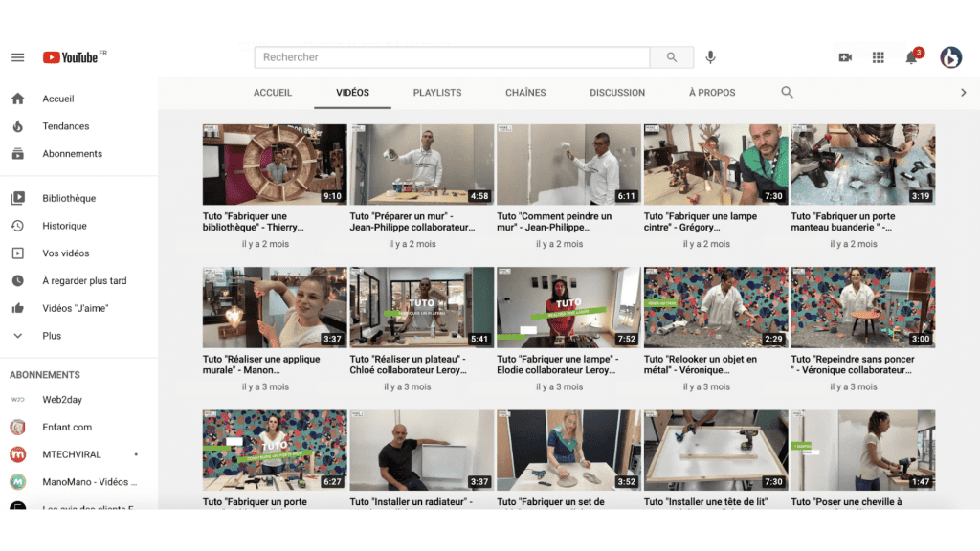The width and height of the screenshot is (980, 551).
Task: Open the notifications bell
Action: [x=912, y=56]
